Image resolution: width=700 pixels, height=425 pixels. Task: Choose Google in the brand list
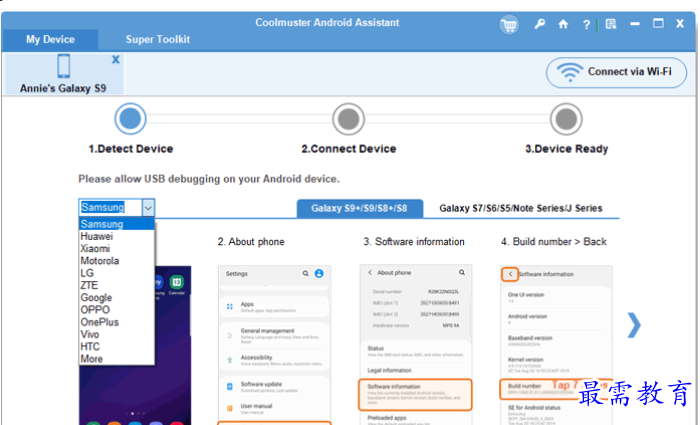pos(117,298)
